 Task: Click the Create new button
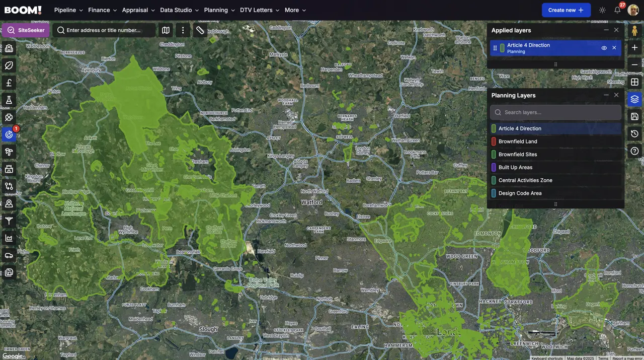566,10
